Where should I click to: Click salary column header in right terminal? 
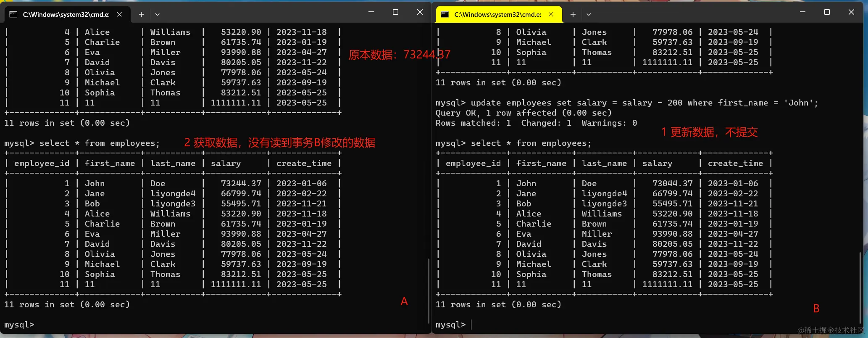coord(658,164)
